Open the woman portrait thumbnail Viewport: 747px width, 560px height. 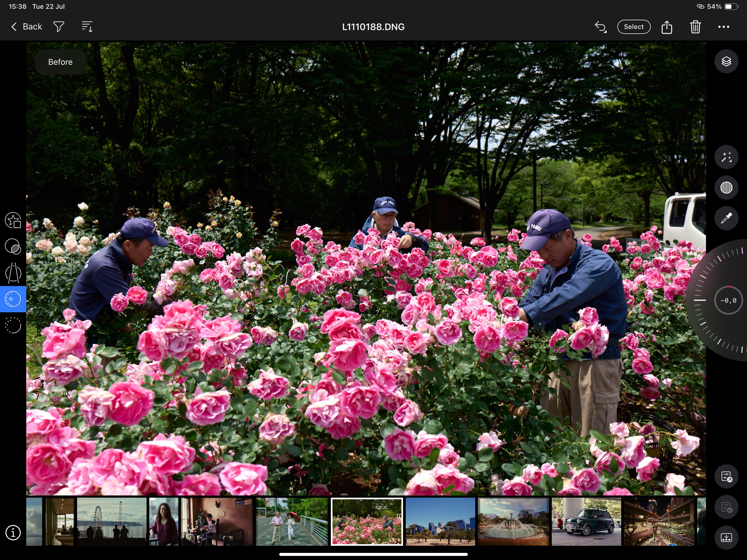164,521
